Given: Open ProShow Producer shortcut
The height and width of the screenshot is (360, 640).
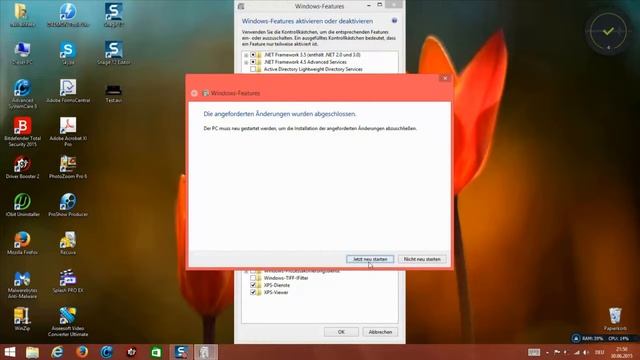Looking at the screenshot, I should pos(68,205).
